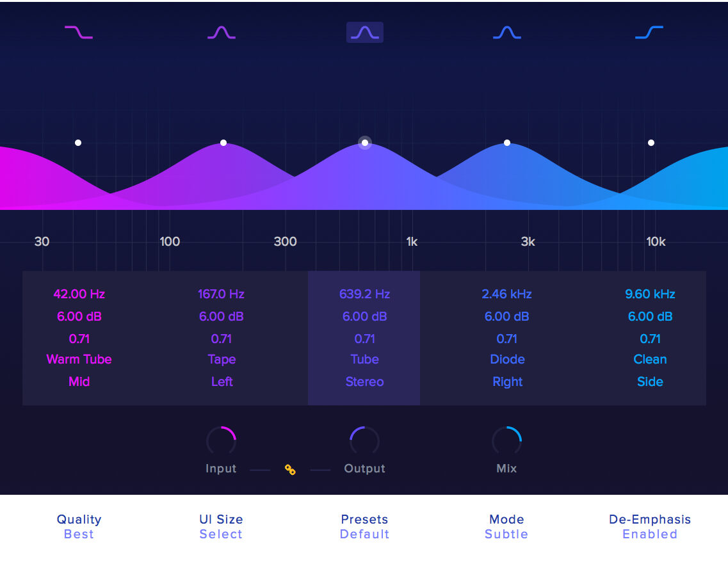Toggle the De-Emphasis Enabled setting
Screen dimensions: 728x562
(x=650, y=527)
